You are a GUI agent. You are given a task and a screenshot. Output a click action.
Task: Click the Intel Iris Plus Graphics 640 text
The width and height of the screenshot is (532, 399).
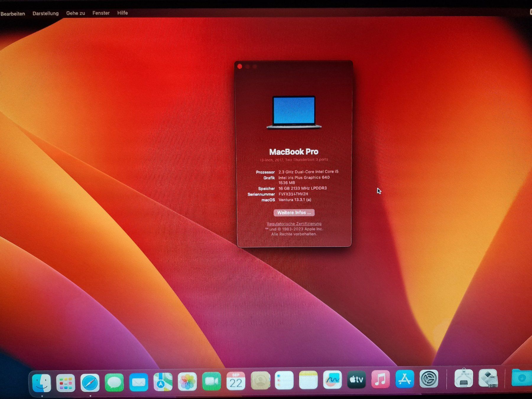(304, 177)
